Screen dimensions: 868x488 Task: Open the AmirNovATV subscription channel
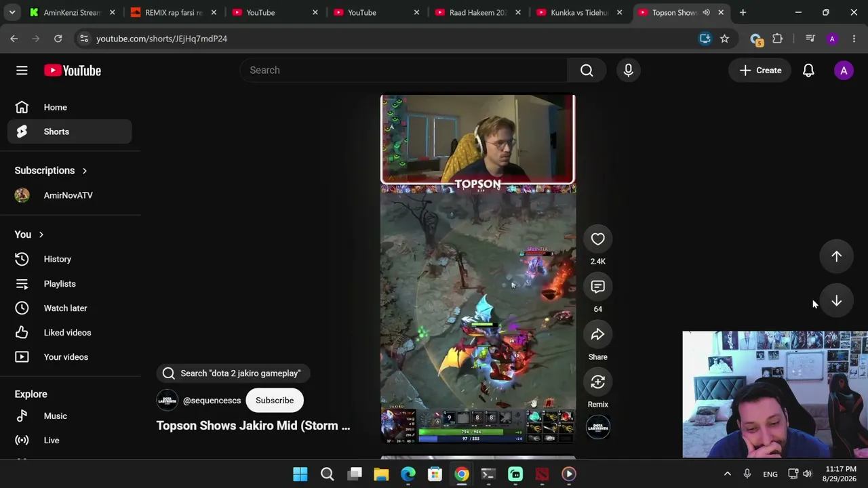[70, 195]
